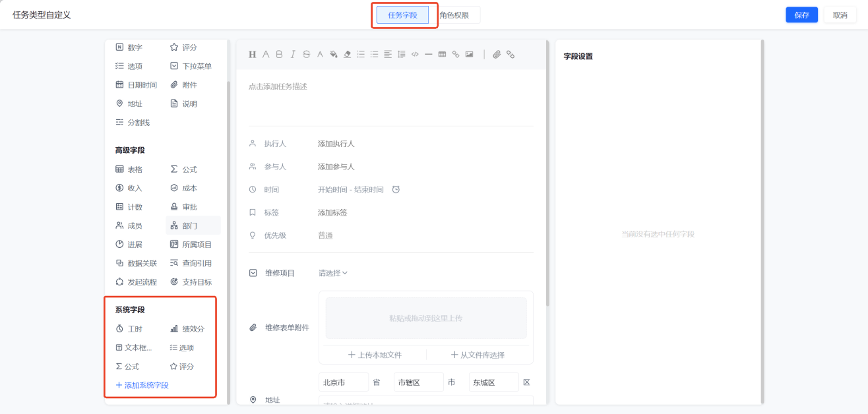This screenshot has width=868, height=414.
Task: Add the 计数 count field
Action: pos(129,207)
